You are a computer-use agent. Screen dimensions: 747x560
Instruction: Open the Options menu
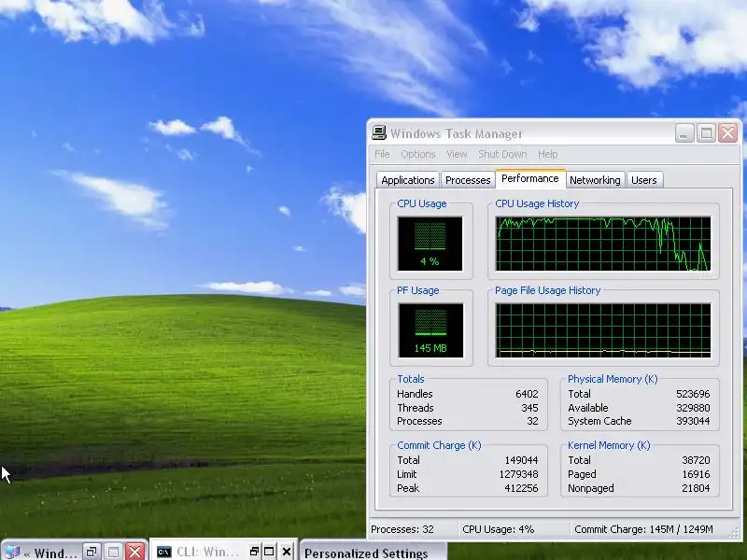click(417, 154)
